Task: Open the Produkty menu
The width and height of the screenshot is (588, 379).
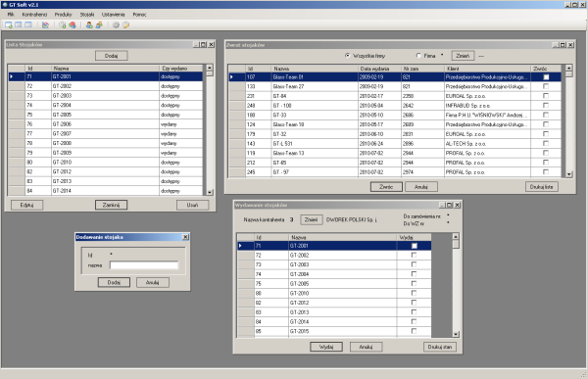Action: (x=63, y=15)
